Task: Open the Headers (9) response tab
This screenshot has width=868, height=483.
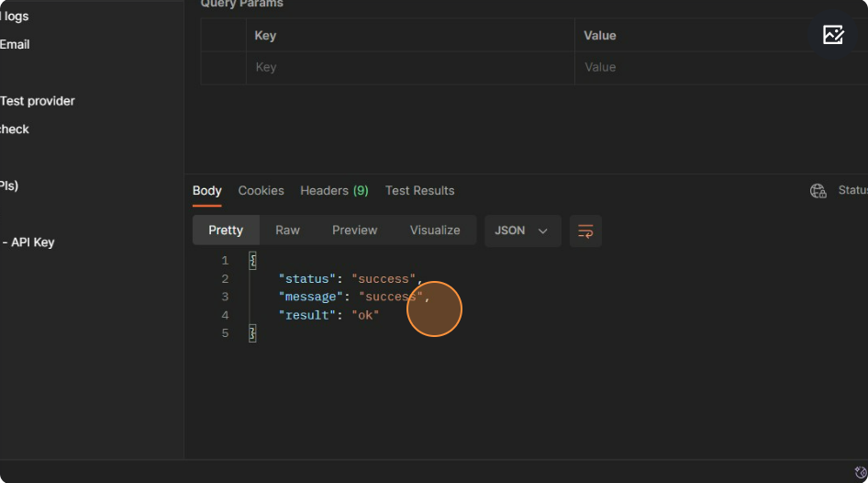Action: (334, 191)
